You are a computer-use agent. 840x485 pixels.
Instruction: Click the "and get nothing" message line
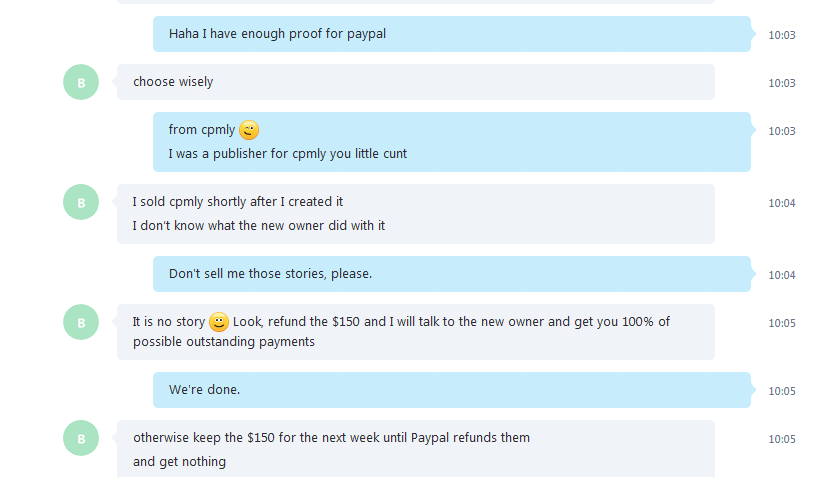pyautogui.click(x=179, y=462)
